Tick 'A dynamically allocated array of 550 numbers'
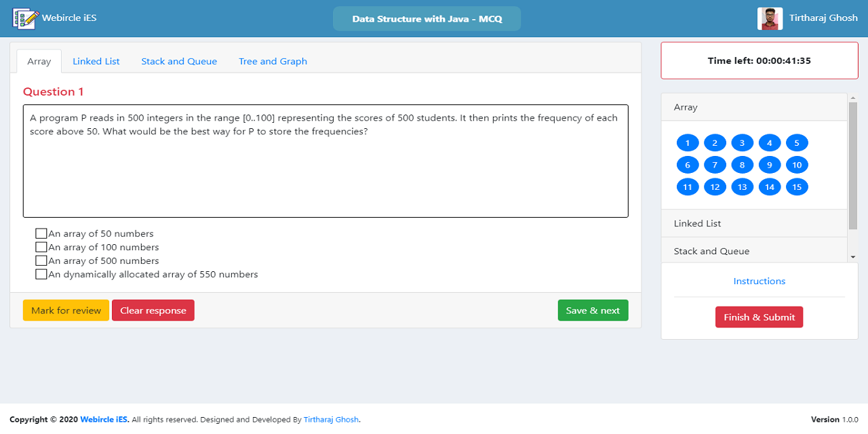 tap(41, 274)
